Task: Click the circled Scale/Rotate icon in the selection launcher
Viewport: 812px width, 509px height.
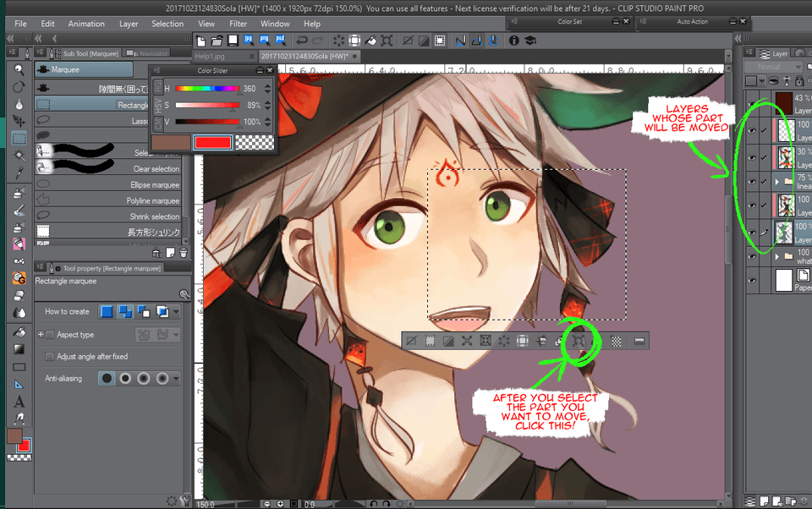Action: [x=579, y=341]
